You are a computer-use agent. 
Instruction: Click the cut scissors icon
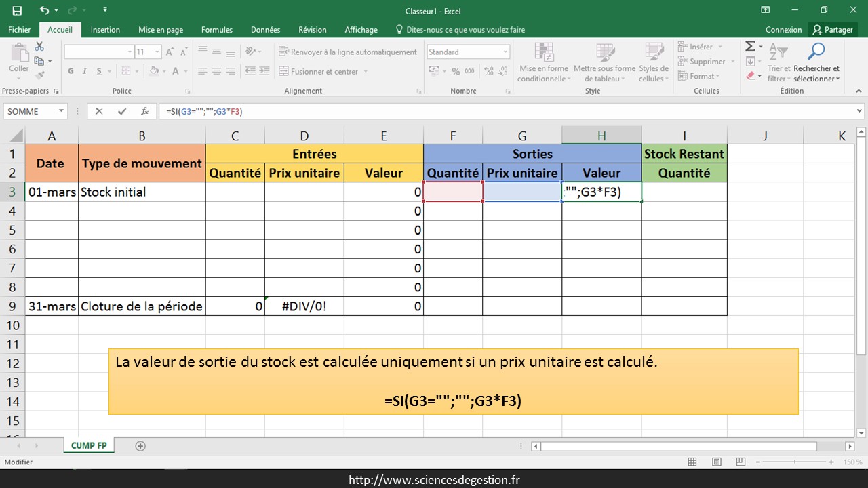39,46
